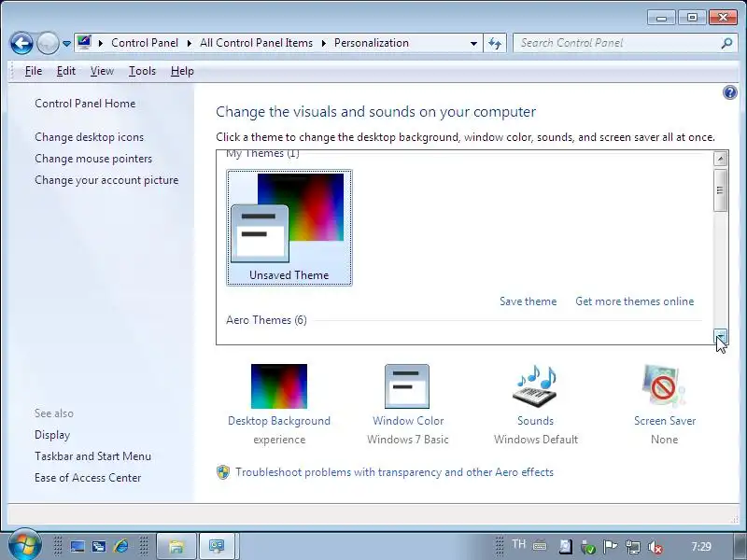Image resolution: width=747 pixels, height=560 pixels.
Task: Click Show desktop quick launch icon
Action: tap(78, 546)
